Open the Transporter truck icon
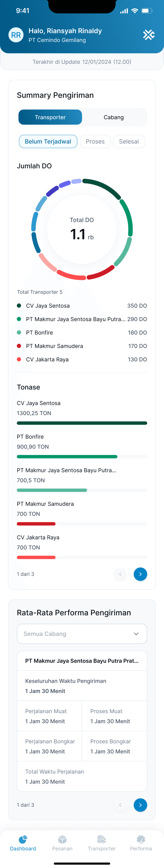The image size is (164, 868). click(101, 839)
